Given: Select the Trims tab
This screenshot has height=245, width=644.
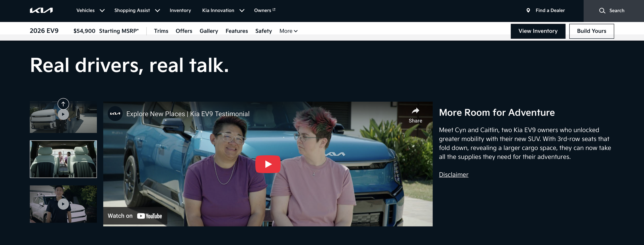Looking at the screenshot, I should pyautogui.click(x=161, y=31).
